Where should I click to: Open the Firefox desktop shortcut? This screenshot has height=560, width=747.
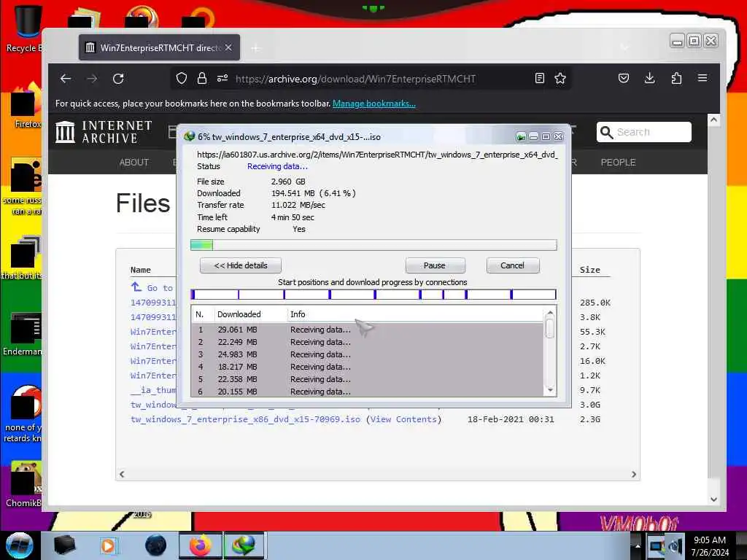pos(26,105)
